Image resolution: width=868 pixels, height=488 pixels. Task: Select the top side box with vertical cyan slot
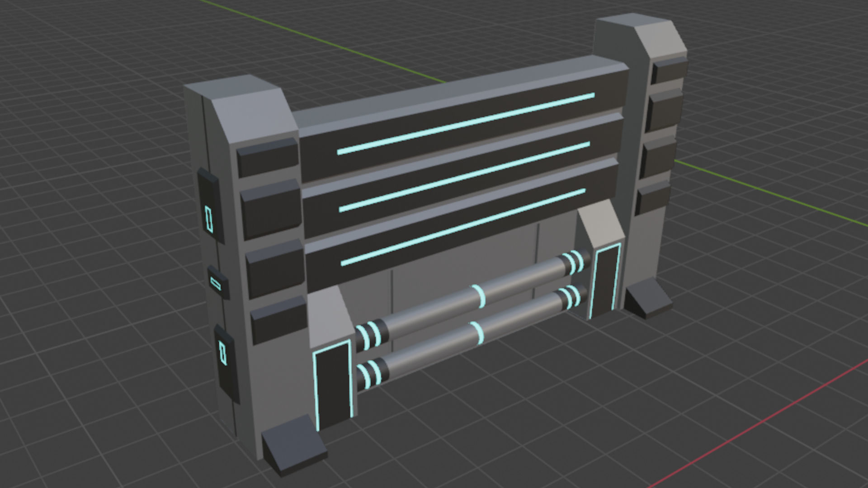click(x=210, y=206)
